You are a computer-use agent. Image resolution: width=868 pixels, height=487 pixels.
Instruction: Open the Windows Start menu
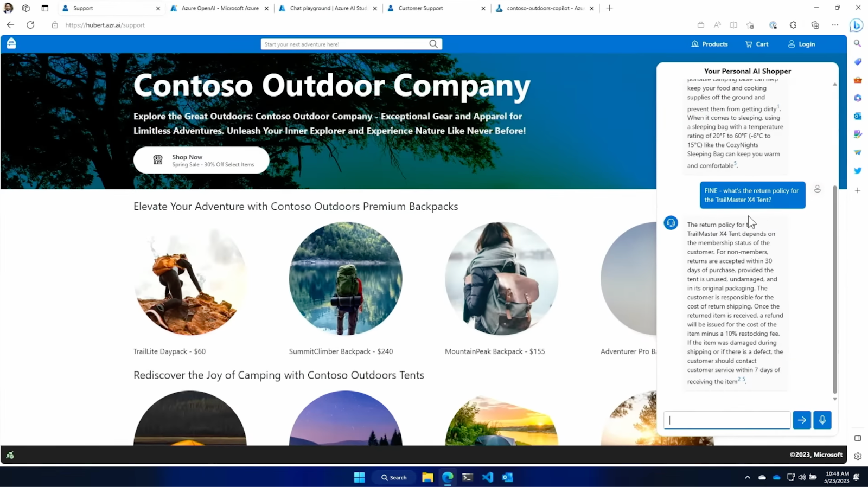click(x=359, y=477)
